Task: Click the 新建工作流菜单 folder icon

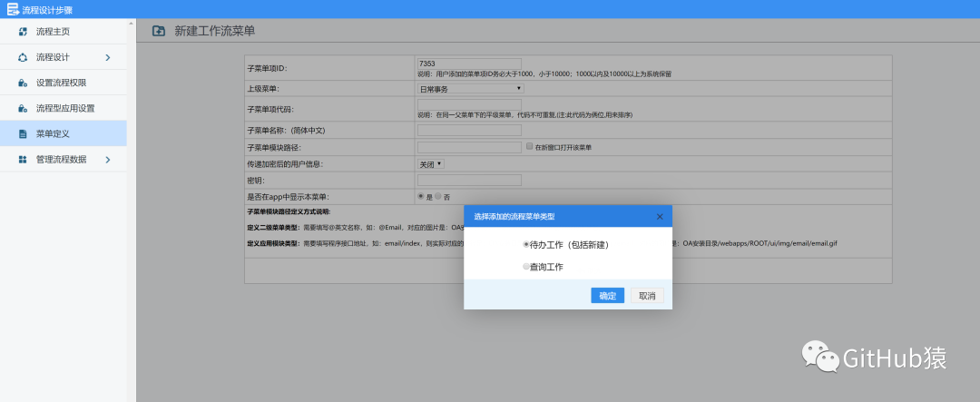Action: pos(159,31)
